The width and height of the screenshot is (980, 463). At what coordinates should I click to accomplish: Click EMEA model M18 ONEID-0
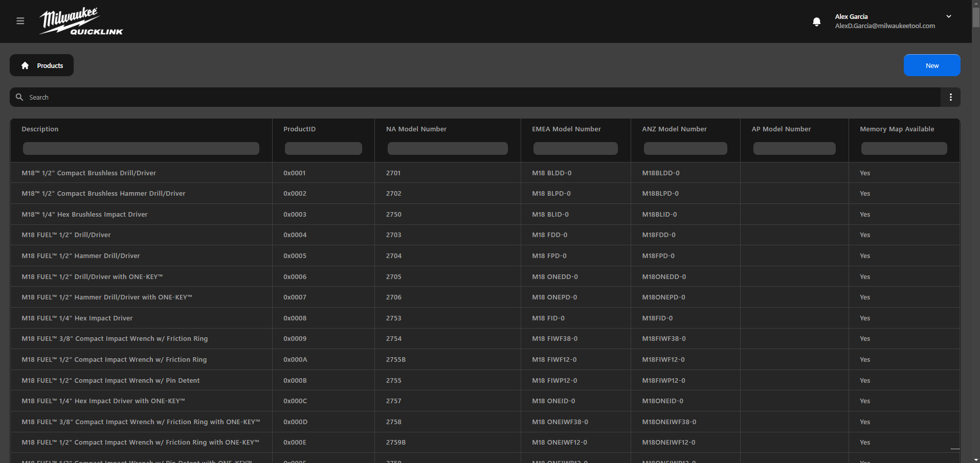(x=553, y=401)
